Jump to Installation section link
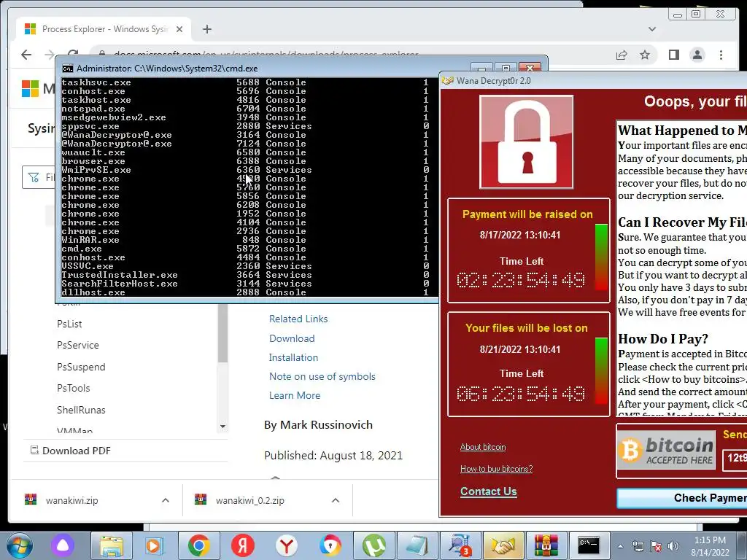This screenshot has width=747, height=560. click(x=293, y=357)
